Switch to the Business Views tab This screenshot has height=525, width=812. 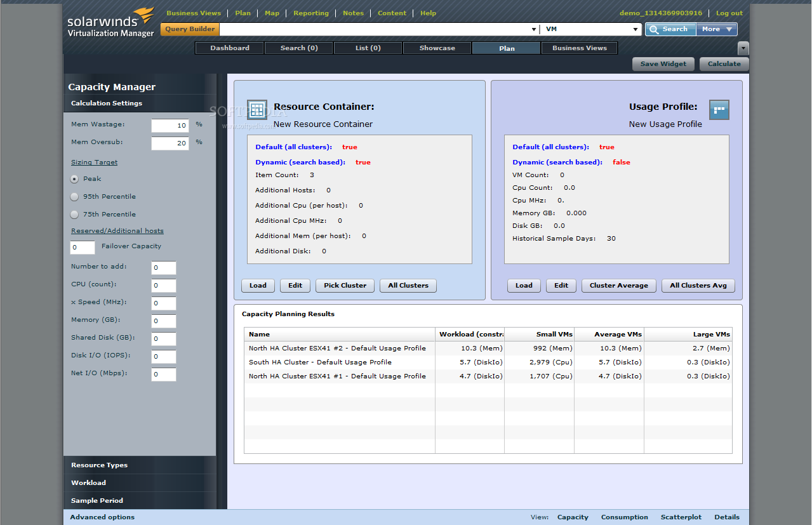(580, 48)
